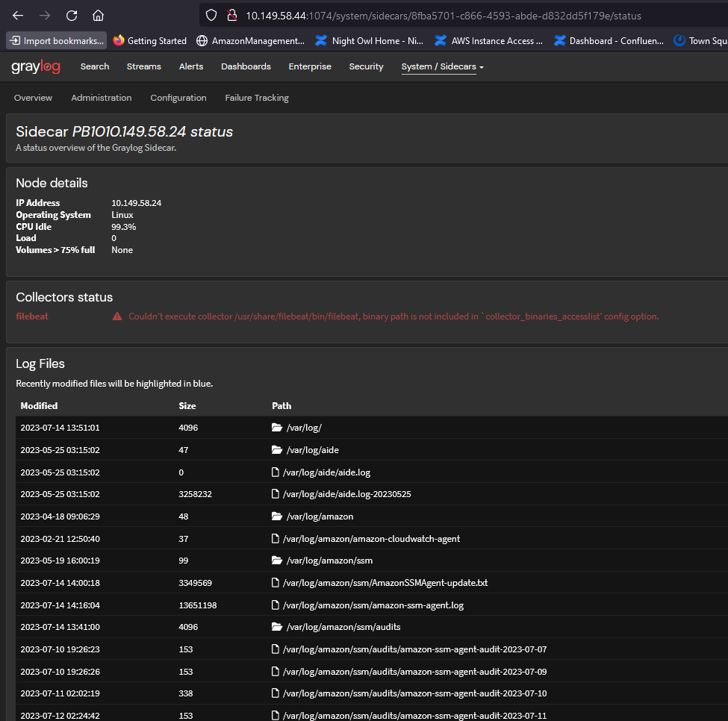Click the filebeat collector name

pos(32,316)
